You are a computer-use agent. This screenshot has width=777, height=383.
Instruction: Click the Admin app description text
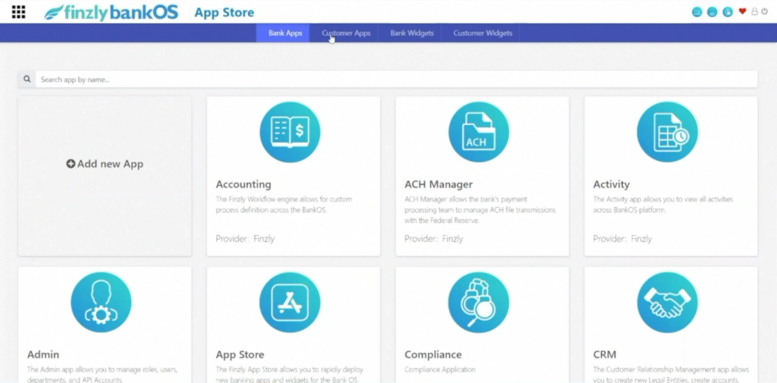point(102,375)
